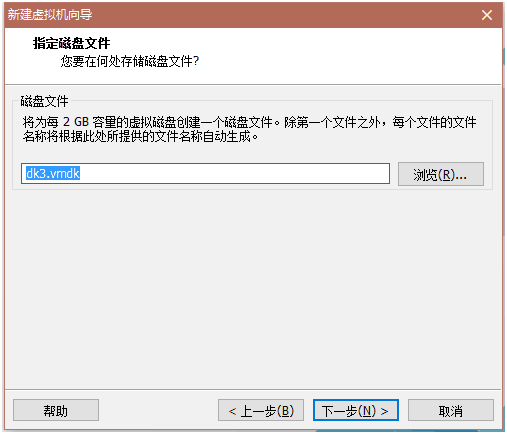The width and height of the screenshot is (507, 434).
Task: Click the dk3.vmdk disk file input field
Action: point(205,173)
